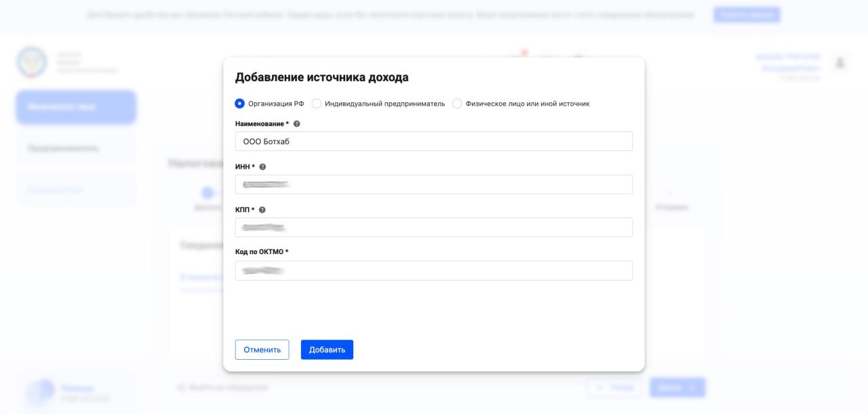Click the Наименование field with ООО Ботхаб
This screenshot has height=414, width=868.
(x=433, y=142)
